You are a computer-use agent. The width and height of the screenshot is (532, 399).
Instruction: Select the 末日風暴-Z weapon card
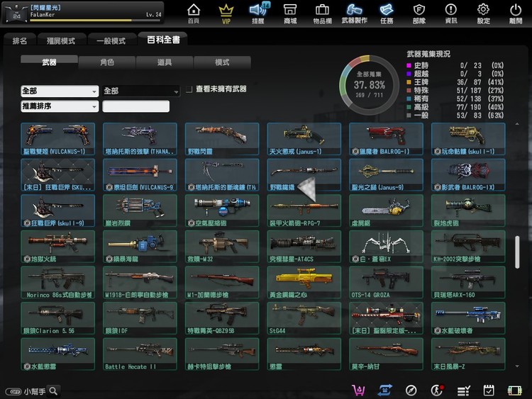coord(468,354)
